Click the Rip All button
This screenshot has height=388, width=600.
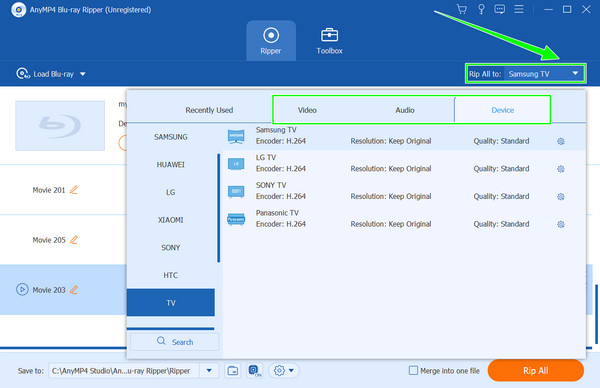pyautogui.click(x=536, y=370)
